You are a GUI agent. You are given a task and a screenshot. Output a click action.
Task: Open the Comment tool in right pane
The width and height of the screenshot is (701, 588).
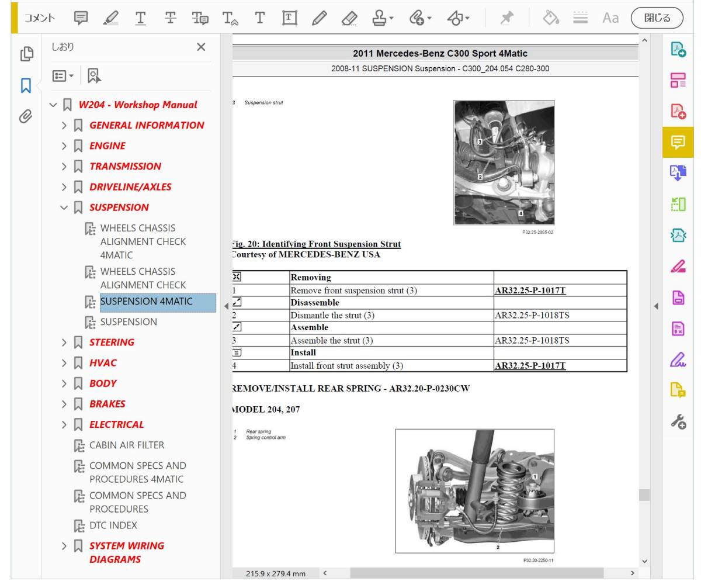(678, 142)
